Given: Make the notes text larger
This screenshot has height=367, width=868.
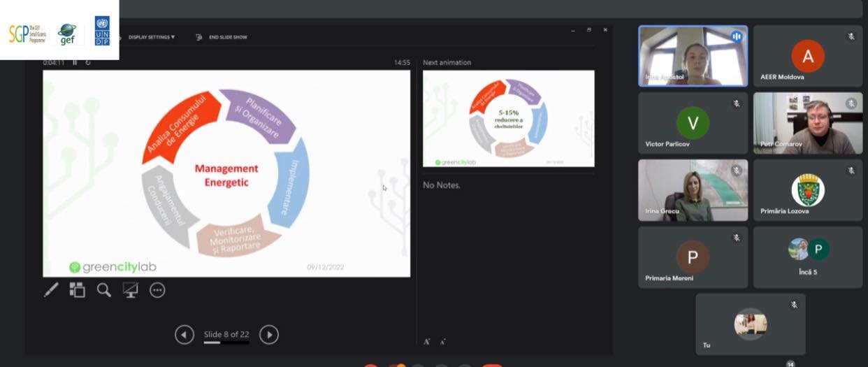Looking at the screenshot, I should (426, 341).
